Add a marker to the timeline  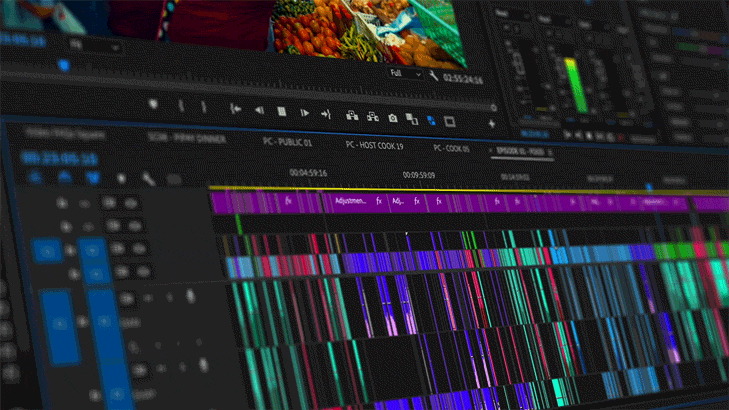click(121, 179)
